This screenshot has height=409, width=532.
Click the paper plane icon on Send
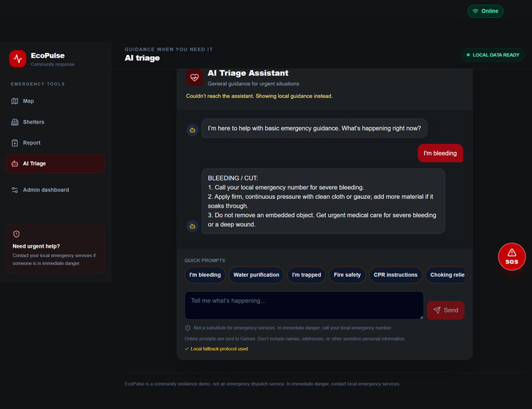[x=437, y=310]
